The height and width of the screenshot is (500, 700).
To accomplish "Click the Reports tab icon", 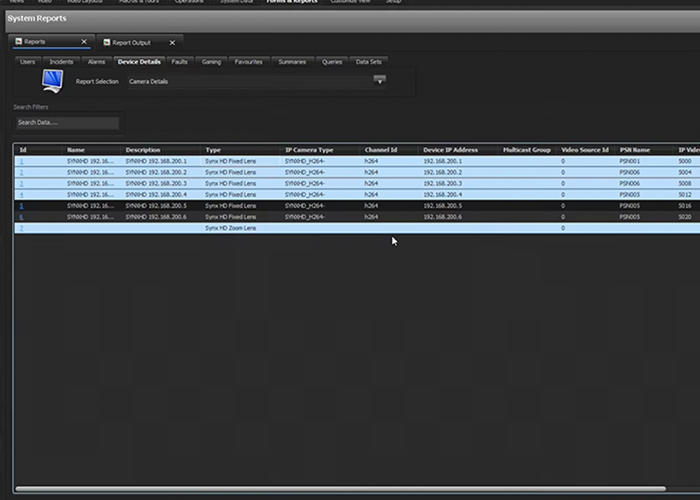I will (18, 42).
